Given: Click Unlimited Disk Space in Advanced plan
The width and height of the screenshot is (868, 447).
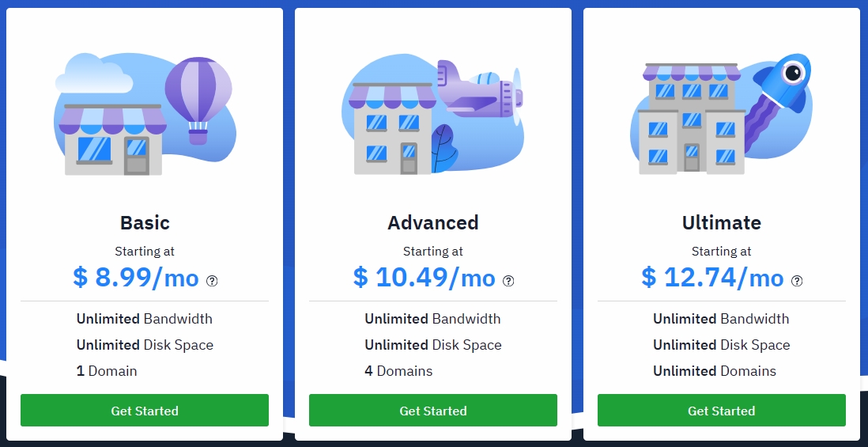Looking at the screenshot, I should (x=433, y=345).
